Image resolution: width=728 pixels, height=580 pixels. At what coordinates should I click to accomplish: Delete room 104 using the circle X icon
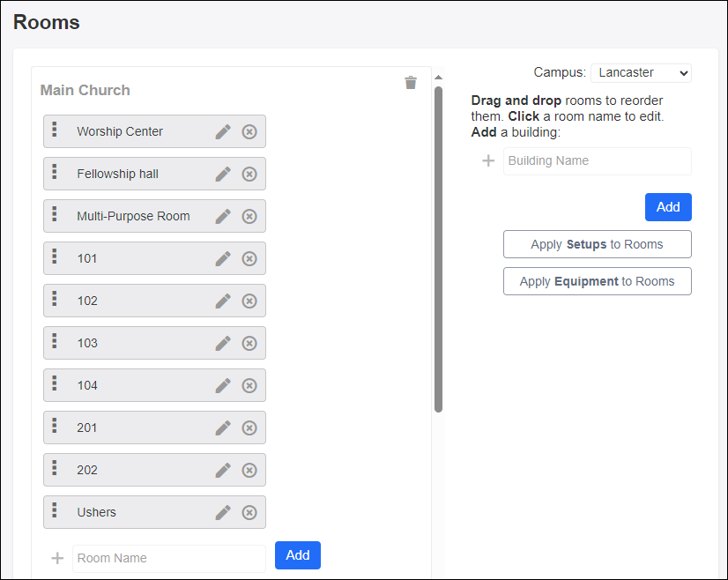[249, 385]
